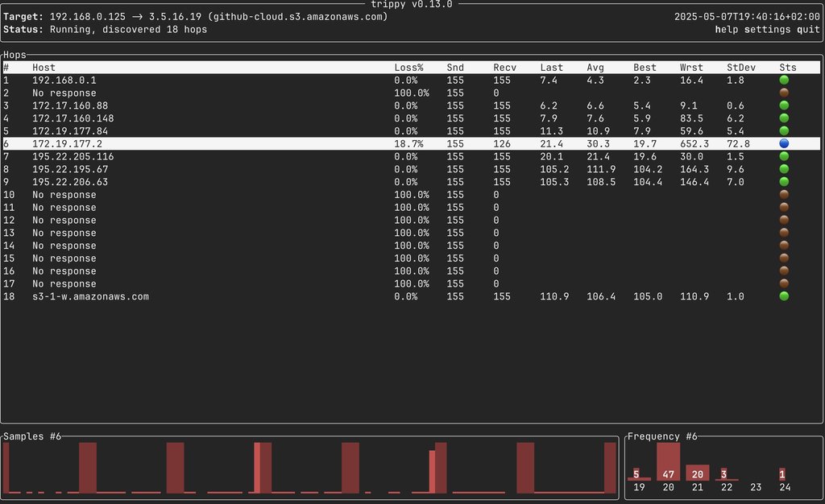The width and height of the screenshot is (825, 504).
Task: Click the Loss% column header
Action: pyautogui.click(x=408, y=68)
